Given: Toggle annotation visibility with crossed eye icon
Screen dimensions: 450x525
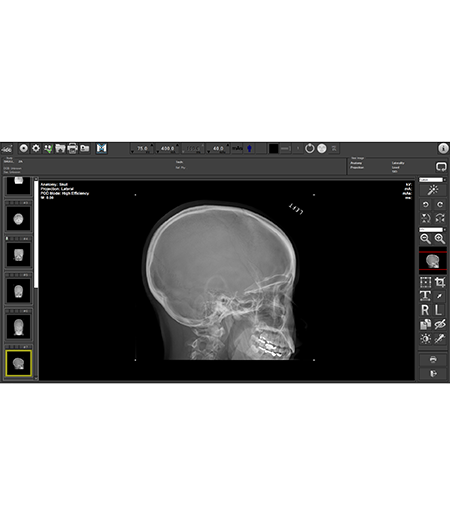Looking at the screenshot, I should click(x=440, y=324).
